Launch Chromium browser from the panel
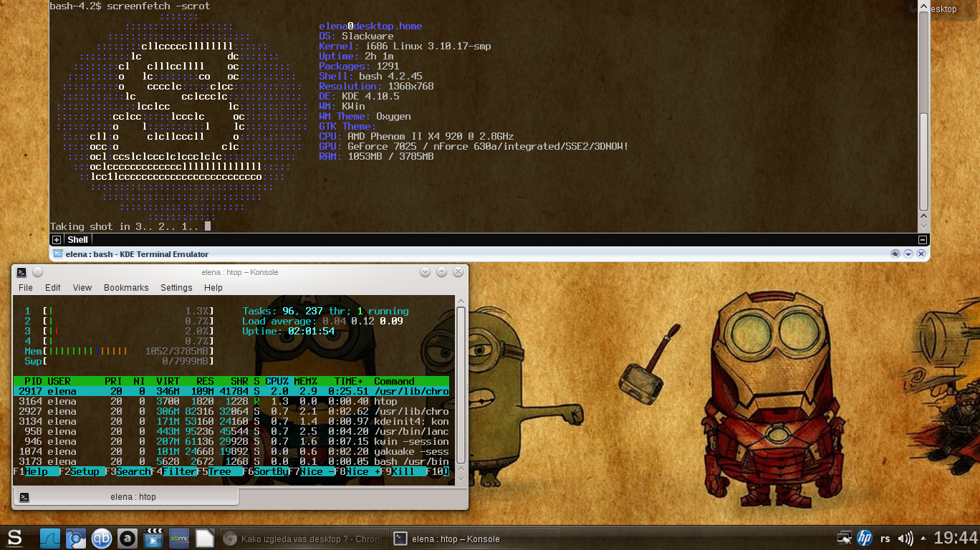The width and height of the screenshot is (980, 550). point(76,538)
